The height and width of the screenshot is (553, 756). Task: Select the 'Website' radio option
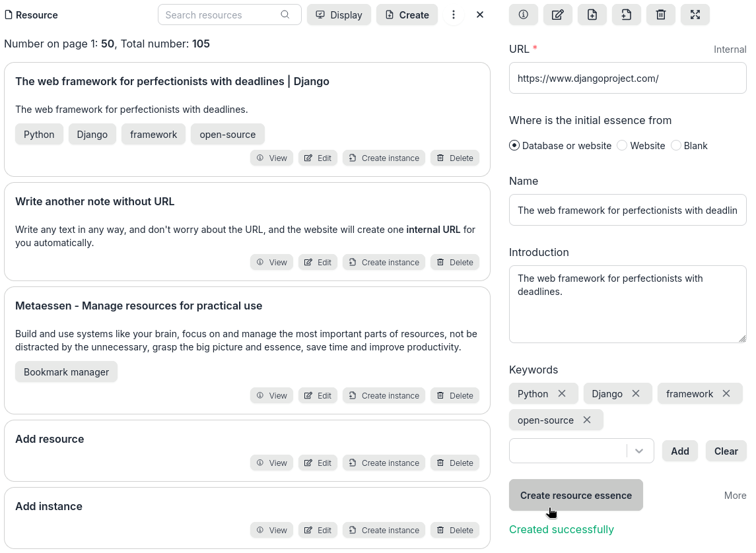(x=622, y=145)
